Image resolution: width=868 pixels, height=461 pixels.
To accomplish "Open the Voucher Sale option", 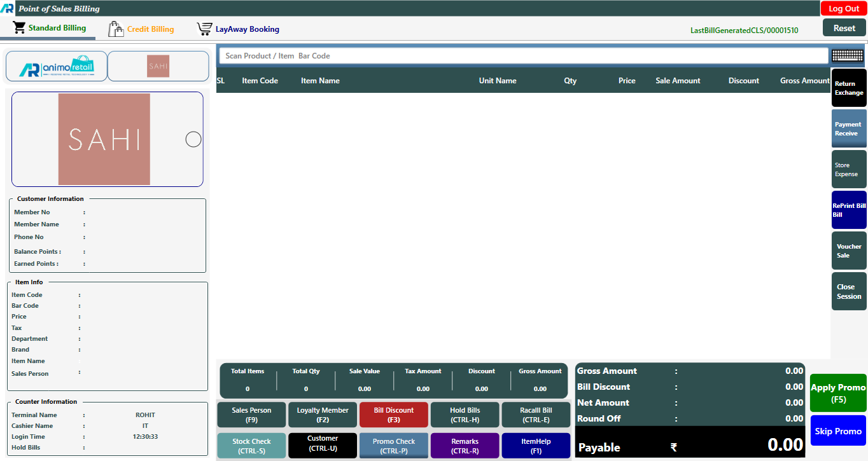I will (x=849, y=251).
